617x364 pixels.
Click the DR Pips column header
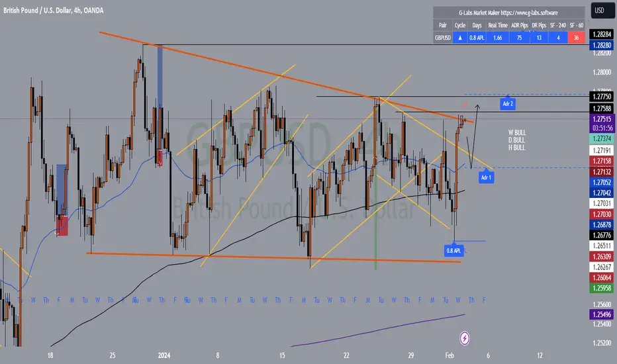[x=539, y=25]
